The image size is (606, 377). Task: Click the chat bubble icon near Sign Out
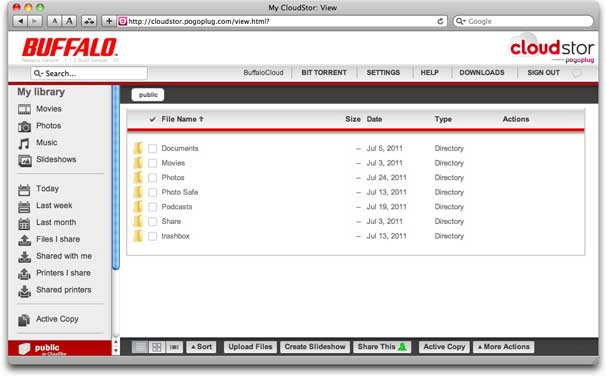[576, 73]
